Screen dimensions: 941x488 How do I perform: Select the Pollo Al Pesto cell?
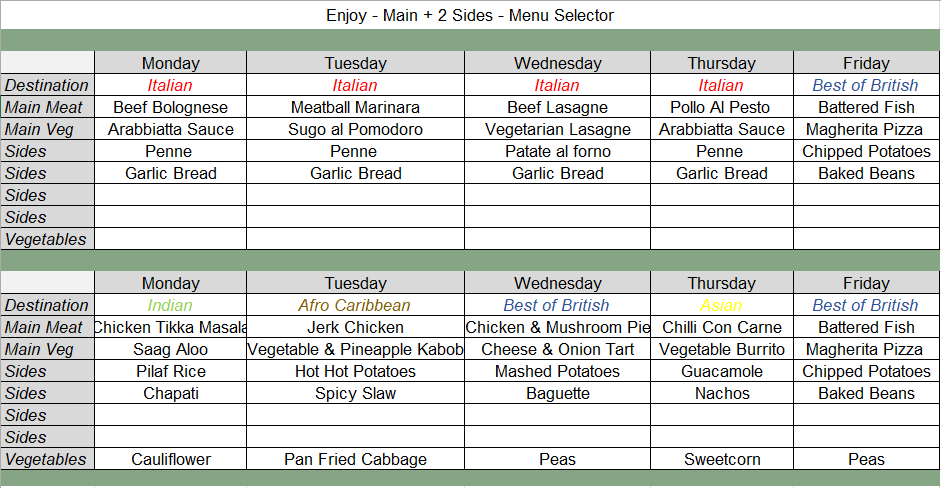[721, 107]
